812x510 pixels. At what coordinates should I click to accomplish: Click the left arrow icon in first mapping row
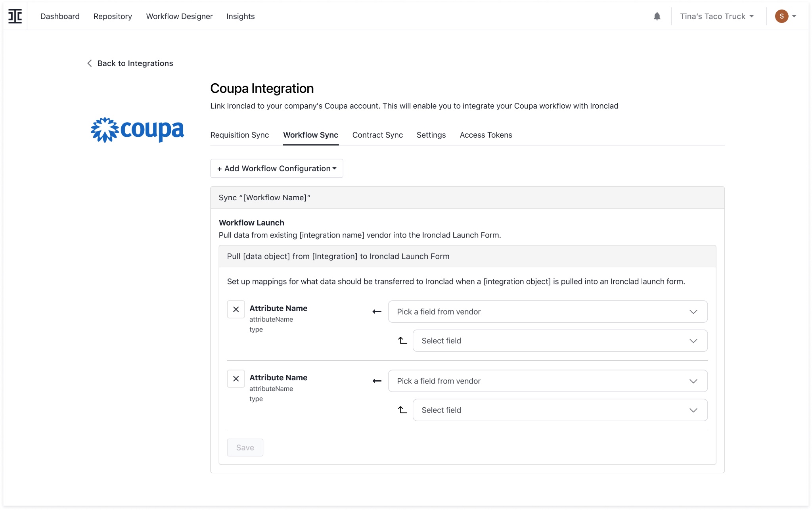[x=377, y=312]
